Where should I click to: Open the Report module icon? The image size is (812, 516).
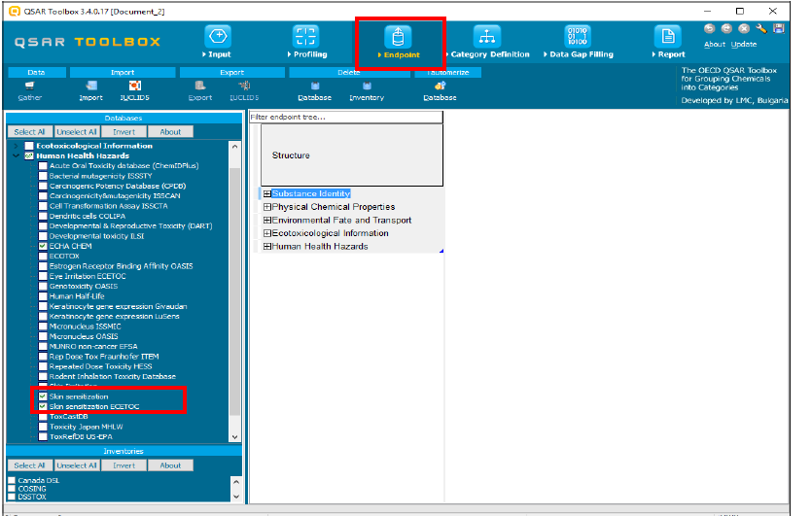668,36
